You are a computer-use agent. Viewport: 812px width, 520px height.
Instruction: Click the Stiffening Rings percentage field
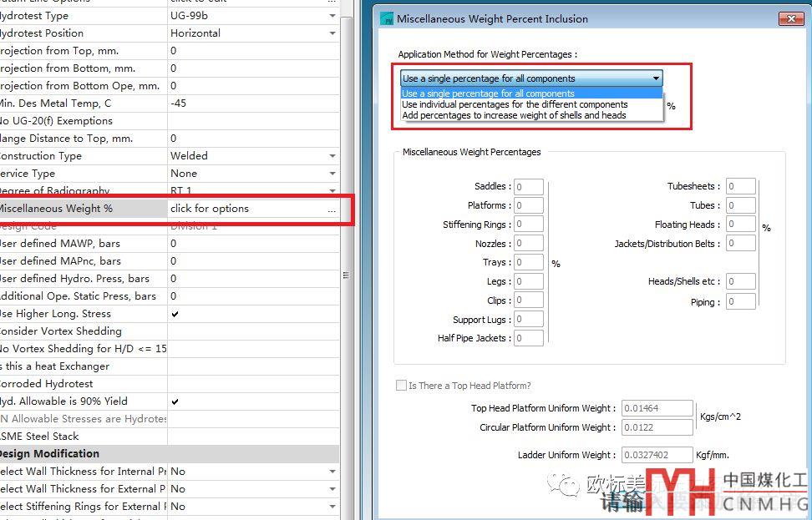tap(529, 225)
